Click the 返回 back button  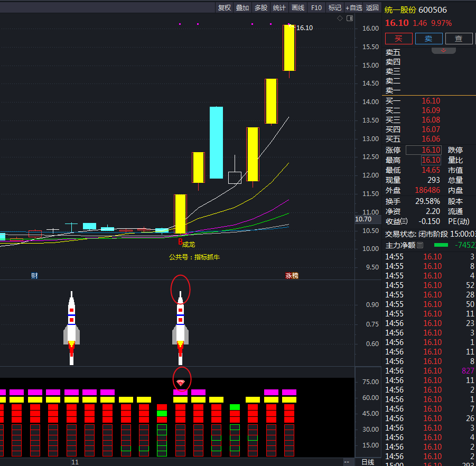click(x=372, y=7)
